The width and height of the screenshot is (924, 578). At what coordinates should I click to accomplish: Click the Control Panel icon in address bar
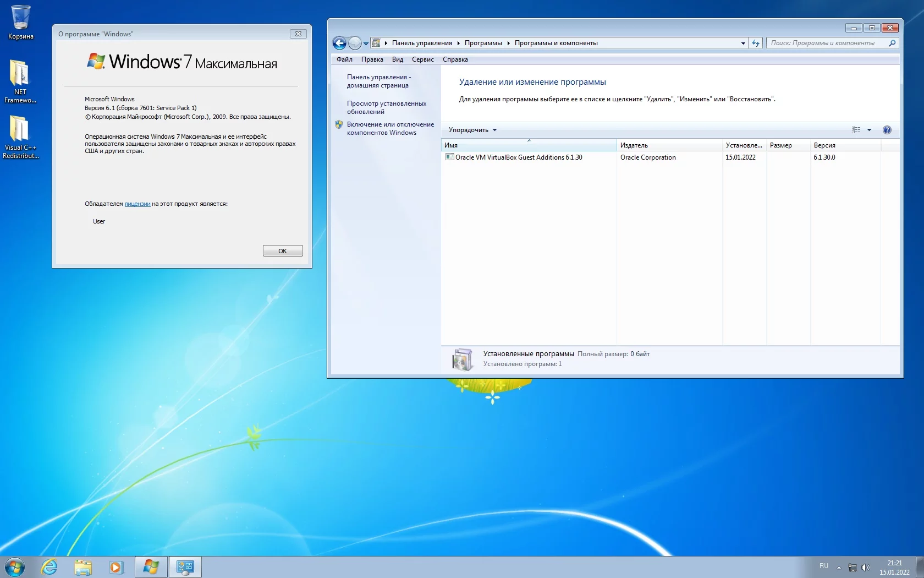(376, 43)
